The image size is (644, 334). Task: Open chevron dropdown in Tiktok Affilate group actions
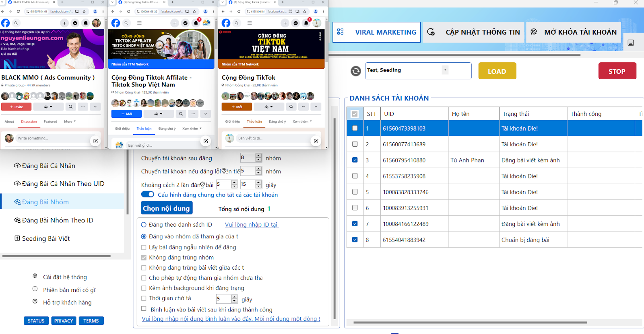206,114
